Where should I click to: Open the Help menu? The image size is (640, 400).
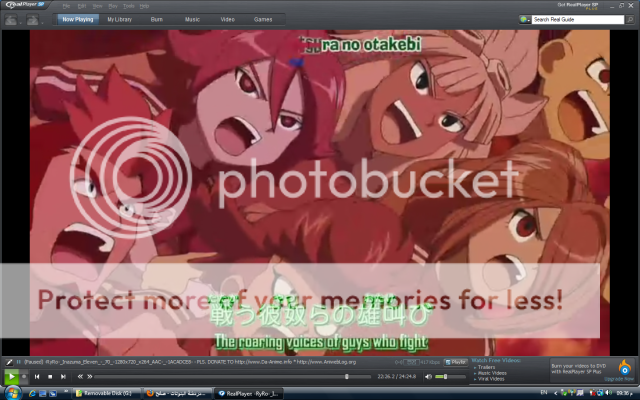[x=144, y=6]
